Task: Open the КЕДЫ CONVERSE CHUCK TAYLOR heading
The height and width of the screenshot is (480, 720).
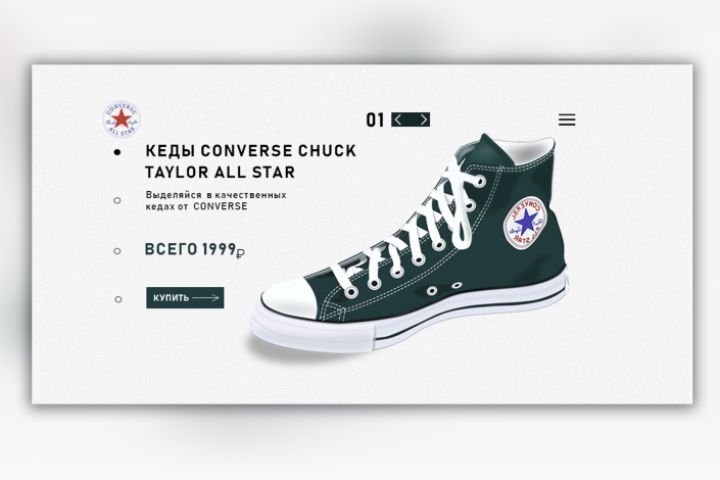Action: coord(250,161)
